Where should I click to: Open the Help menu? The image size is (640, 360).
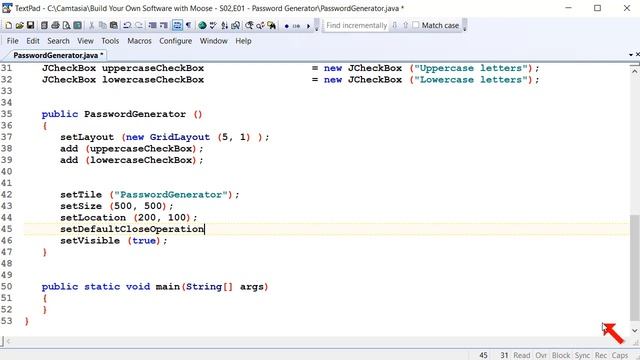pyautogui.click(x=243, y=41)
